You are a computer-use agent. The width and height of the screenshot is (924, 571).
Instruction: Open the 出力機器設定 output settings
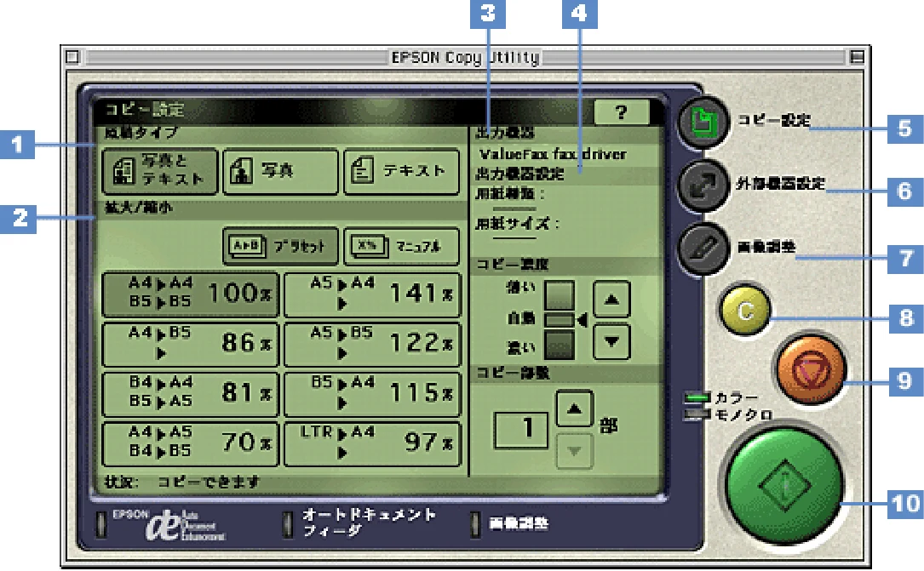519,174
